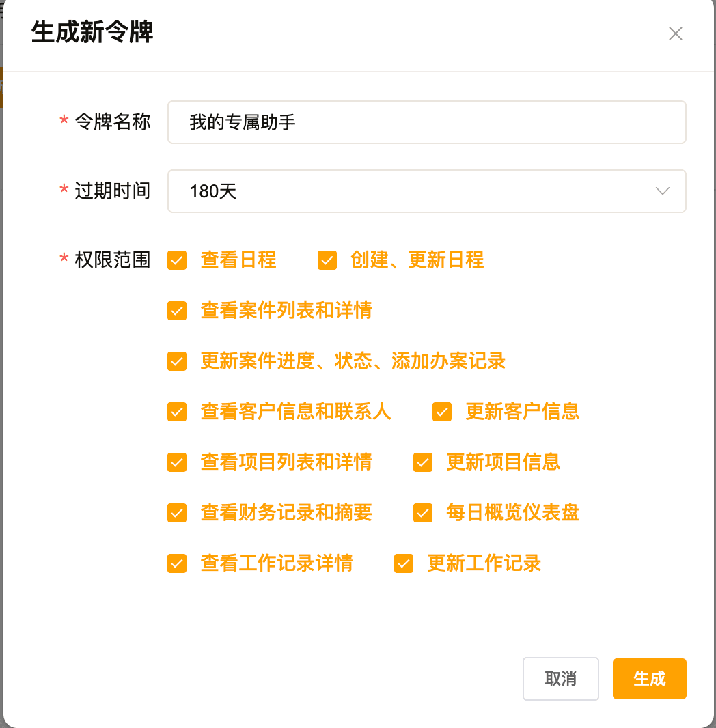The image size is (716, 728).
Task: Click the orange 生成 button
Action: [649, 679]
